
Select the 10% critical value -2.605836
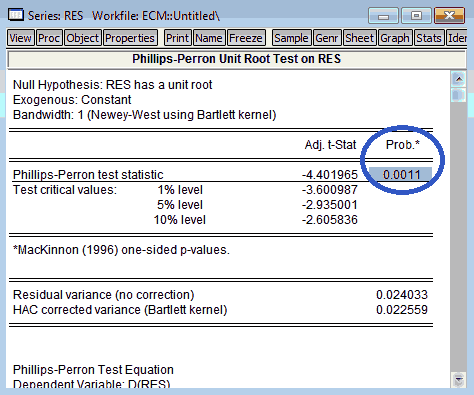pyautogui.click(x=330, y=219)
